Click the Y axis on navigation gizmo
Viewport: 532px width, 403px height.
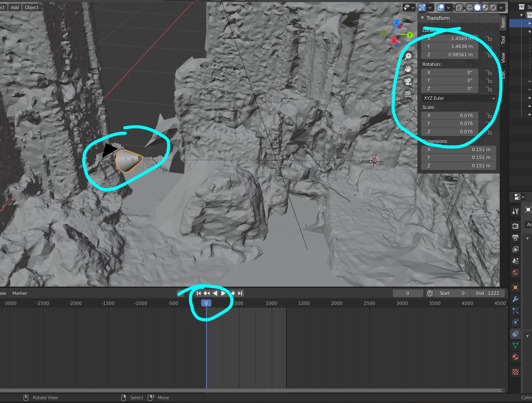click(410, 35)
